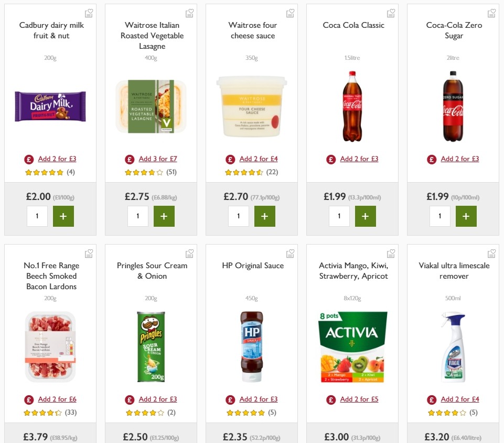Bookmark the HP Original Sauce product
This screenshot has height=443, width=504.
click(x=290, y=252)
